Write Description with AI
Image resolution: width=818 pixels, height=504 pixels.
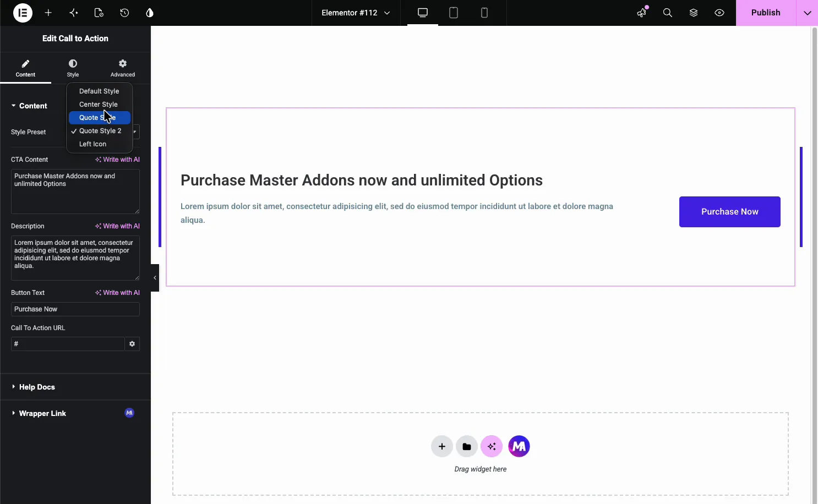pos(117,226)
